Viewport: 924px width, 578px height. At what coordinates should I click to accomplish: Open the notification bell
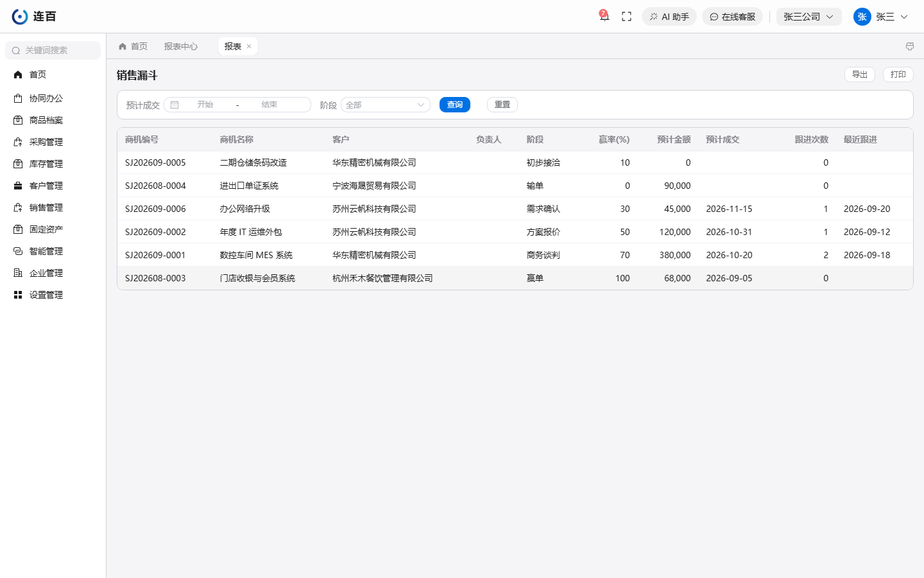click(604, 17)
